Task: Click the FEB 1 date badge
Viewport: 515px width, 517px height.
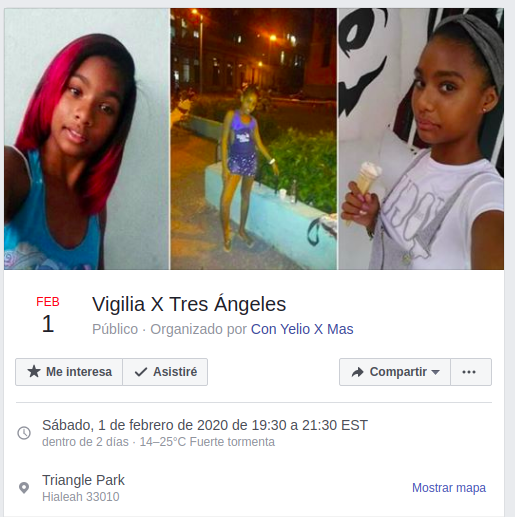Action: (x=48, y=315)
